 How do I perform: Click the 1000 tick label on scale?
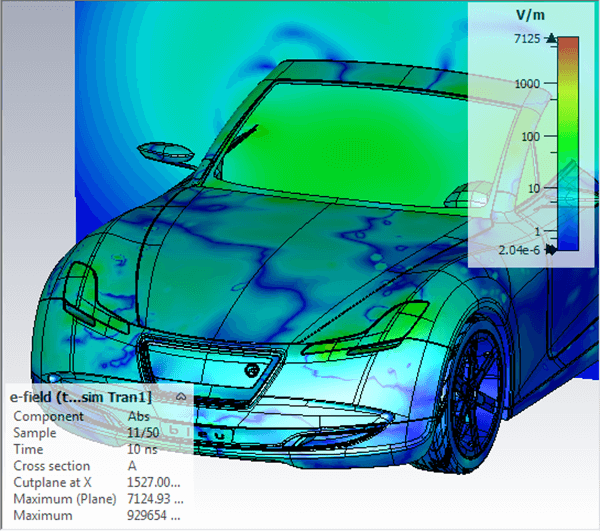[528, 85]
